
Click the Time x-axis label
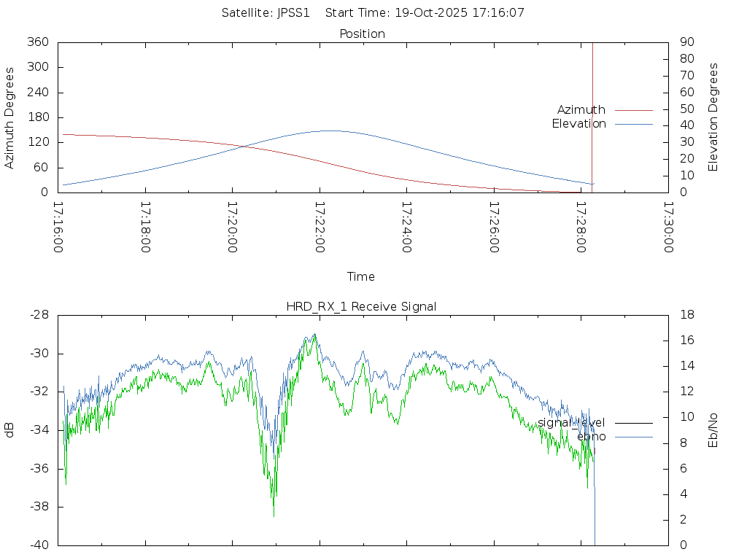(361, 277)
